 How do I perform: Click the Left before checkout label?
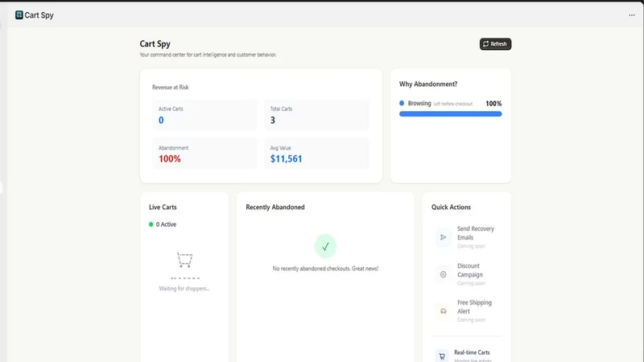pos(453,104)
